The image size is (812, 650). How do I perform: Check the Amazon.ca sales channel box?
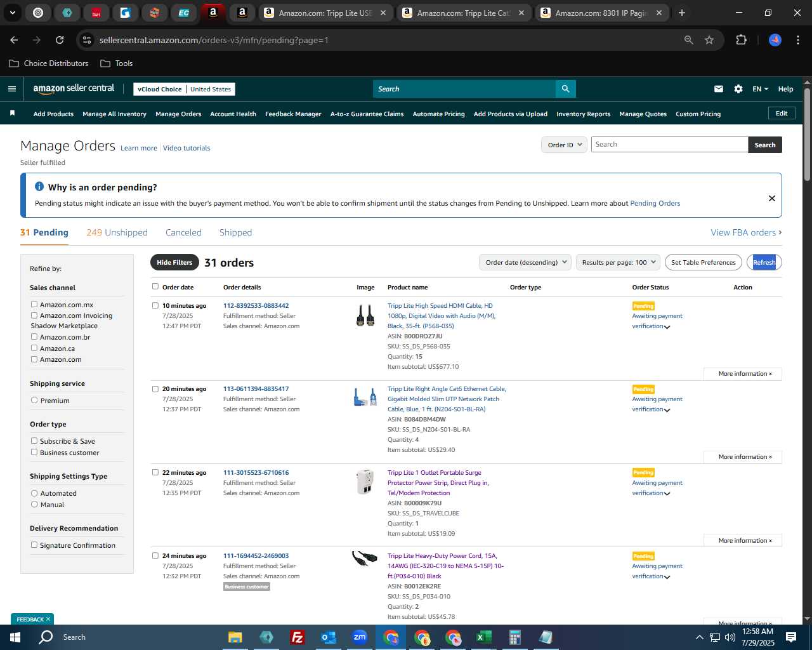34,348
